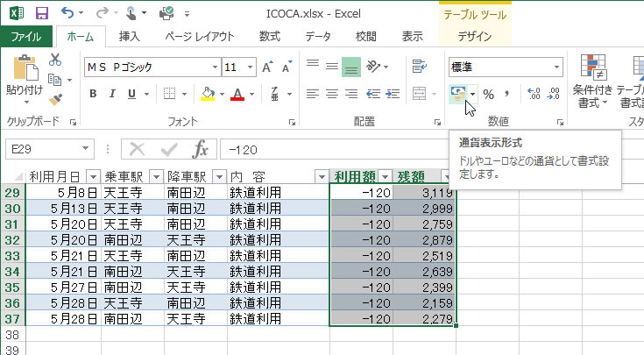The height and width of the screenshot is (355, 644).
Task: Switch to 数式 tab
Action: point(270,37)
